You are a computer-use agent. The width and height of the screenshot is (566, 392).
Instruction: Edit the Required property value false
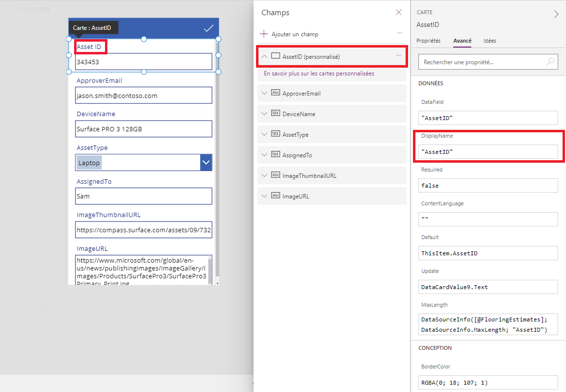pyautogui.click(x=488, y=185)
